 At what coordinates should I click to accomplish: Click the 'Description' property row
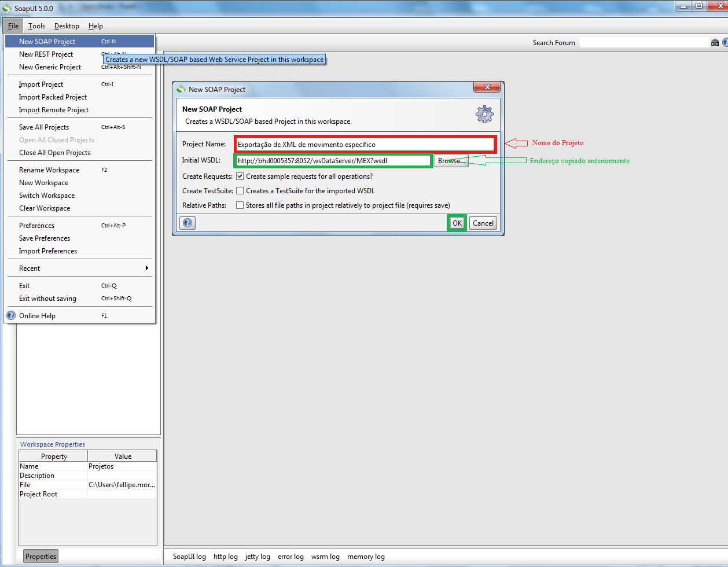[x=88, y=476]
